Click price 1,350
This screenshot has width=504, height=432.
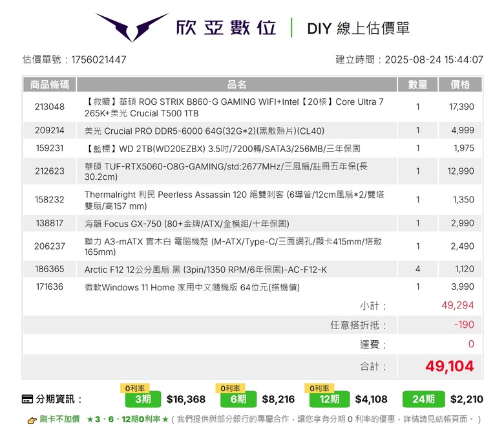[x=463, y=199]
